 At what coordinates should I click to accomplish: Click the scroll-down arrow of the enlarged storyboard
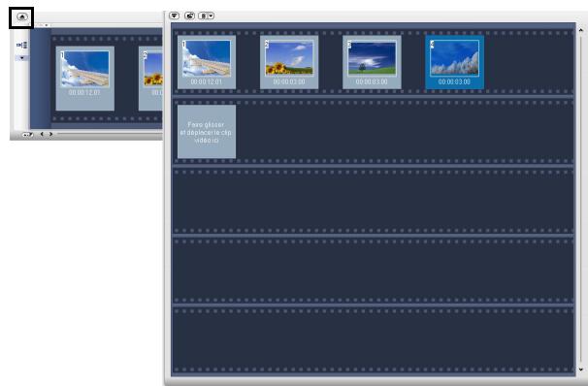click(581, 370)
